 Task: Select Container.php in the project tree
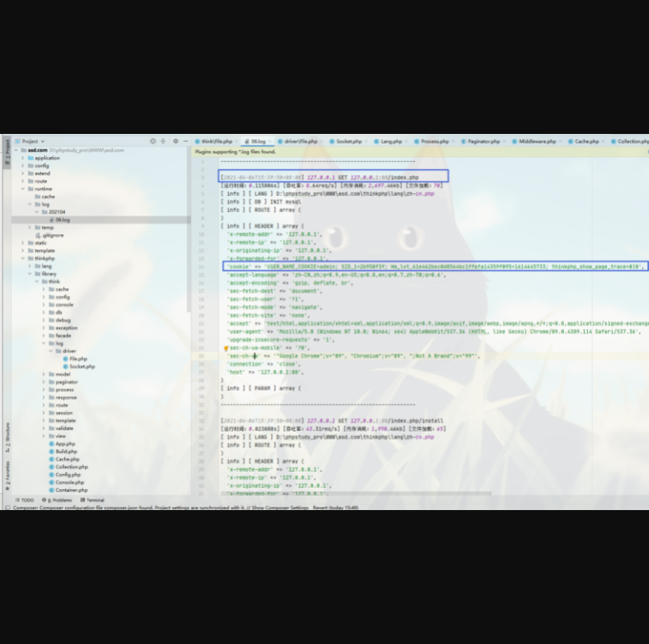point(71,490)
